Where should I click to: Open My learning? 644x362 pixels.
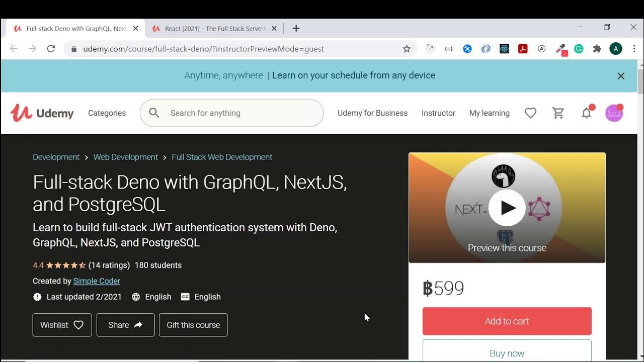click(490, 113)
